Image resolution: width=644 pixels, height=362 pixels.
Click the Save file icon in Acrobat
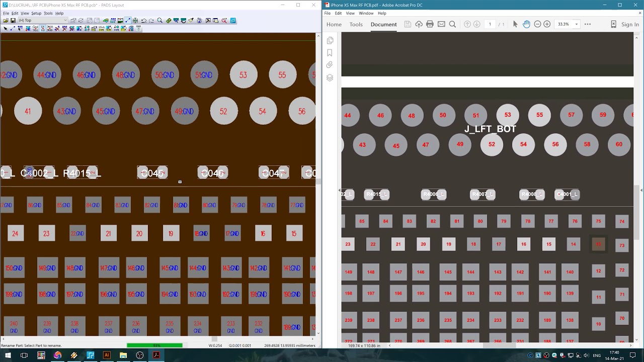coord(408,24)
